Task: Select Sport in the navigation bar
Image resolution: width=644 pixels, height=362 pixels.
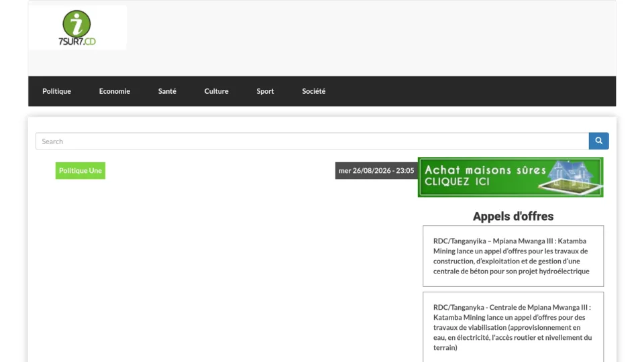Action: (x=266, y=91)
